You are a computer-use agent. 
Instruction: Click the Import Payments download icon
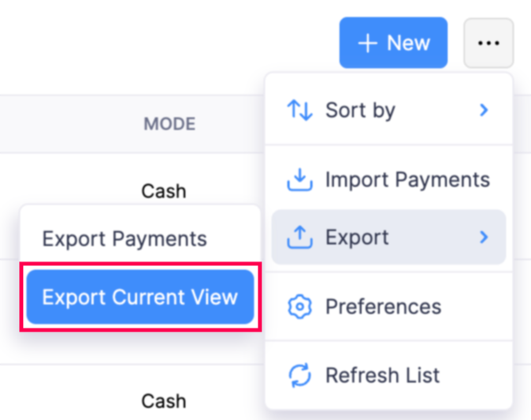click(299, 180)
